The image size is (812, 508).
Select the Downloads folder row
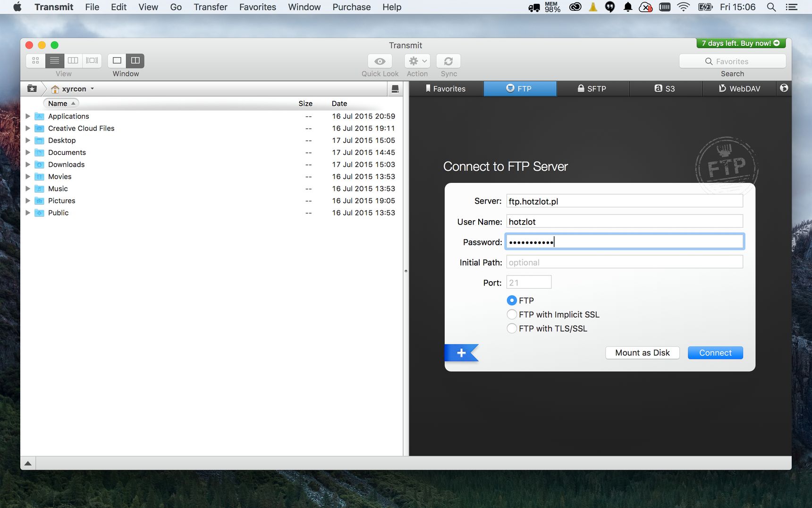point(211,164)
